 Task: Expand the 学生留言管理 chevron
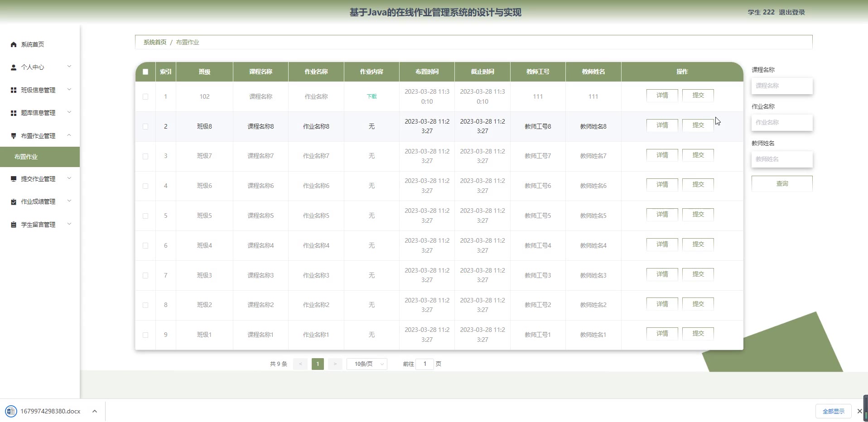coord(69,224)
